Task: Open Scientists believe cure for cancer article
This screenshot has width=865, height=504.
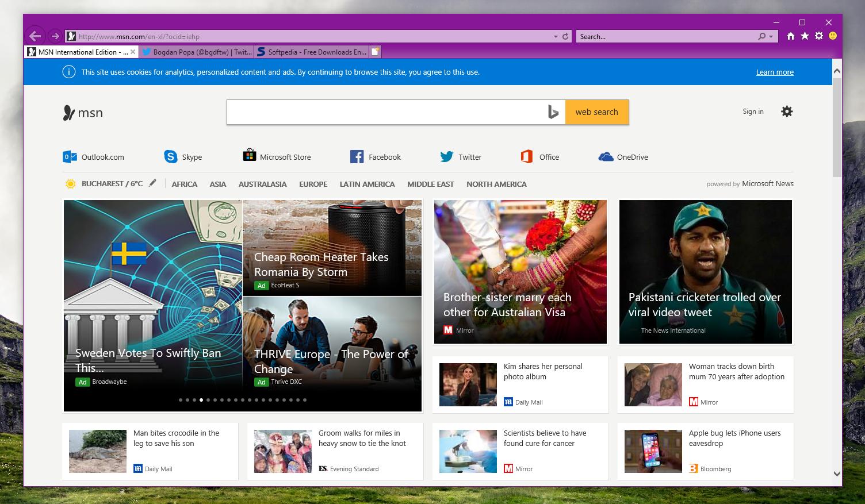Action: point(520,451)
